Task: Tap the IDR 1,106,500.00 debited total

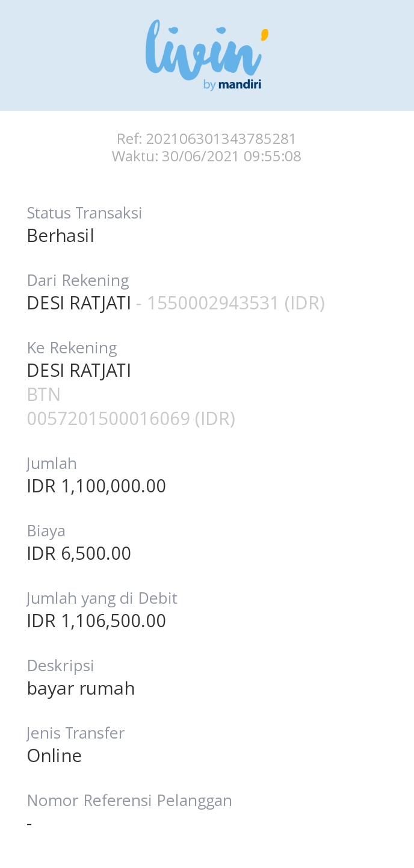Action: tap(96, 621)
